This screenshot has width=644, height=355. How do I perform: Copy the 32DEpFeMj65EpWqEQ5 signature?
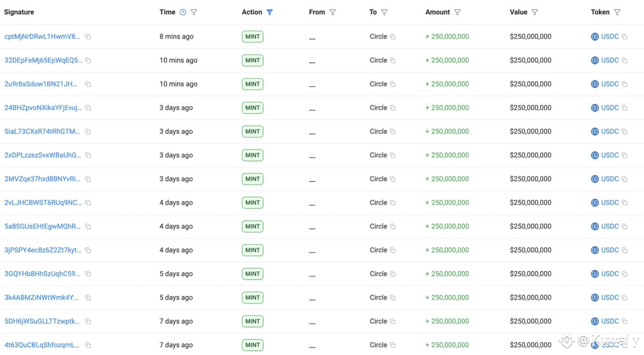(x=88, y=60)
